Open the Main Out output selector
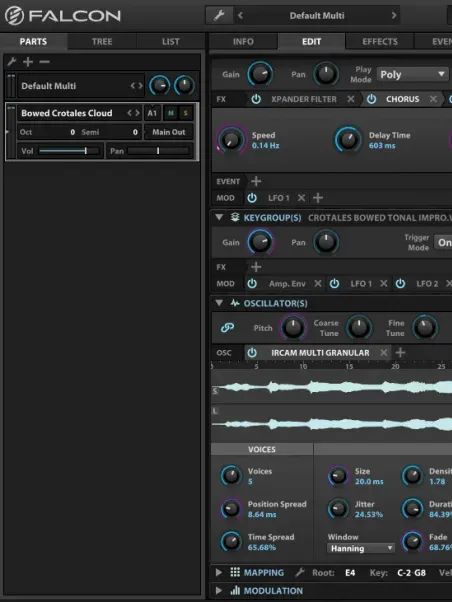The image size is (452, 602). (169, 132)
